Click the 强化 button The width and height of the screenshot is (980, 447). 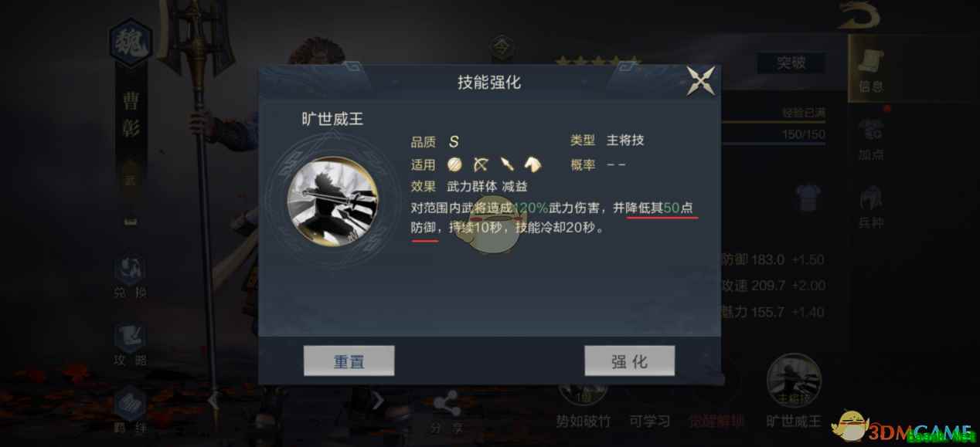[x=629, y=361]
